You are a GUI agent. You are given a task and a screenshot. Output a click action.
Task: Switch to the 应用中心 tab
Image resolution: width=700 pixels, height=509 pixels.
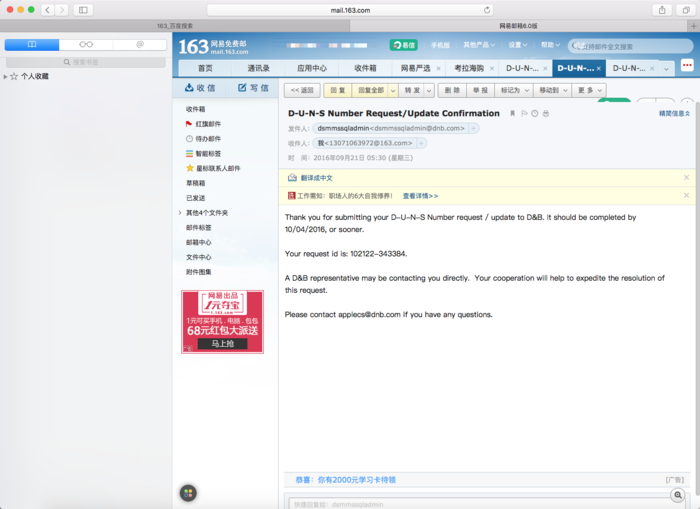click(312, 68)
